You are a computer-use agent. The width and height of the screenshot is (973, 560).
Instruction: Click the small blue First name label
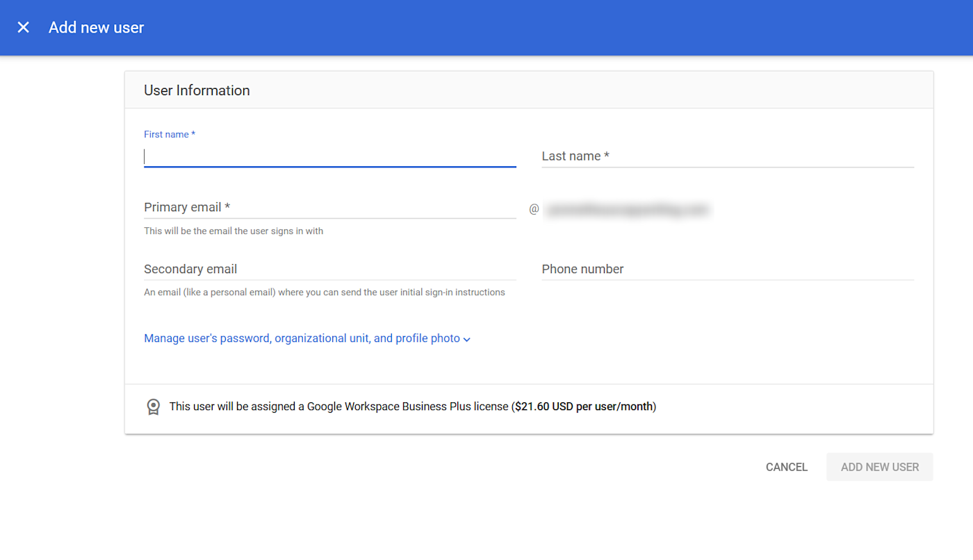click(170, 134)
